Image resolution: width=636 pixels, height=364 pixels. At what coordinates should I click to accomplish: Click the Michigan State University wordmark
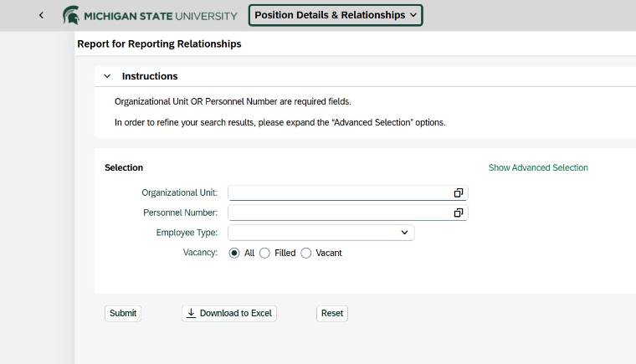(160, 15)
